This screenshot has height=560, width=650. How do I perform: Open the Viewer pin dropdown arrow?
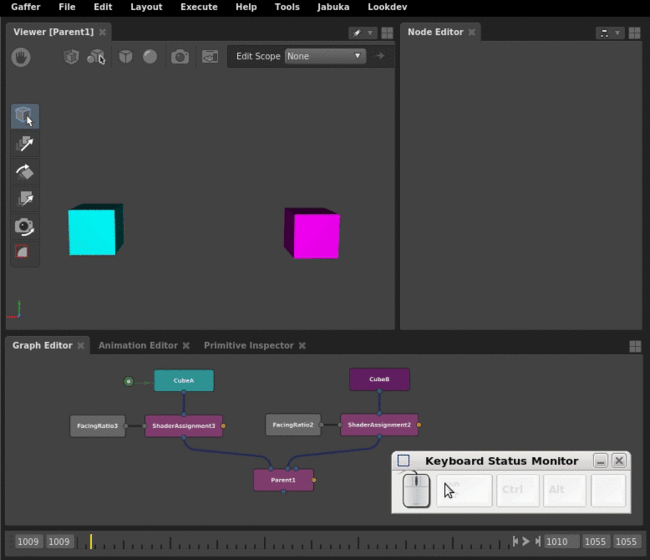(370, 33)
